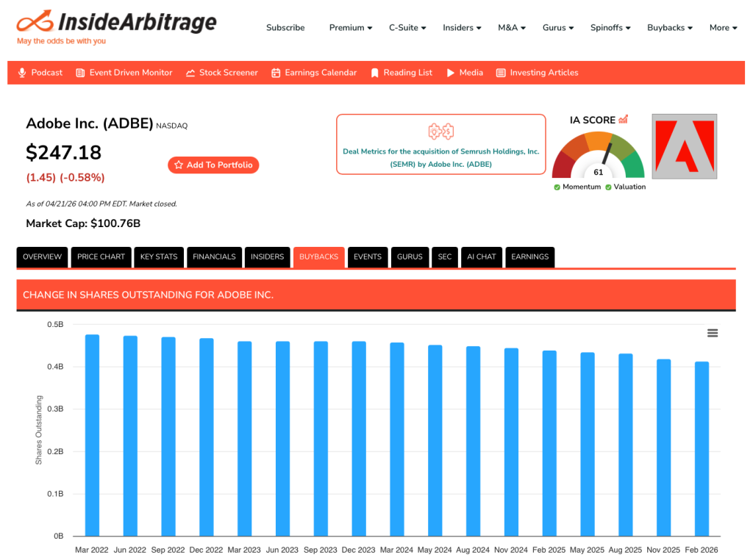This screenshot has width=753, height=560.
Task: Select the BUYBACKS tab
Action: point(319,256)
